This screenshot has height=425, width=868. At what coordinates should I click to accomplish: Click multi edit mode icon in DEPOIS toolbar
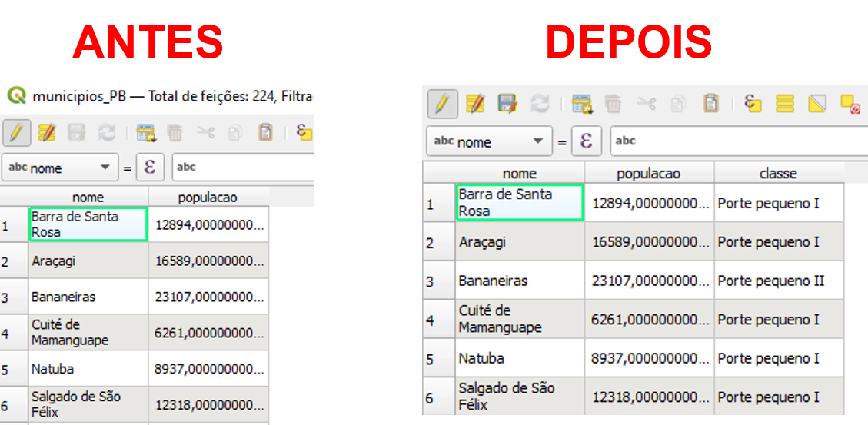point(475,105)
